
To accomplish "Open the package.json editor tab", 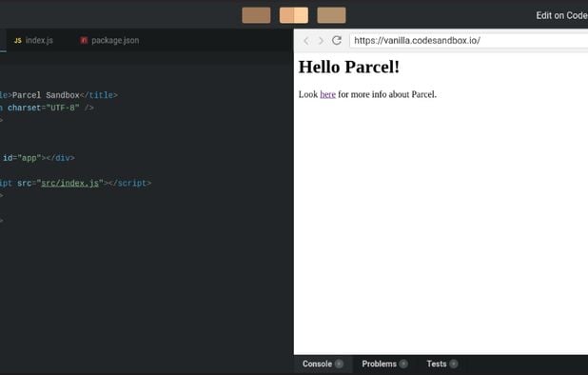I will click(109, 41).
